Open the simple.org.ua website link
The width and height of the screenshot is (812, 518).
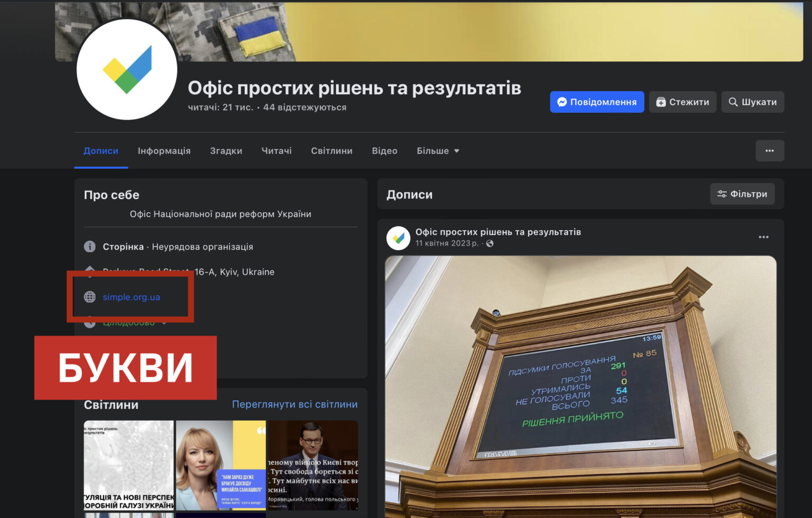(x=132, y=297)
